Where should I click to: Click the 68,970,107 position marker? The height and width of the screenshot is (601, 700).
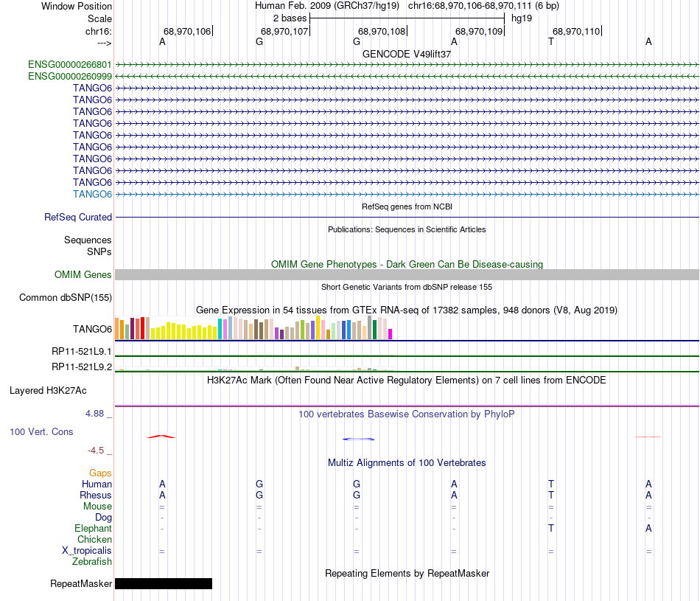(285, 31)
